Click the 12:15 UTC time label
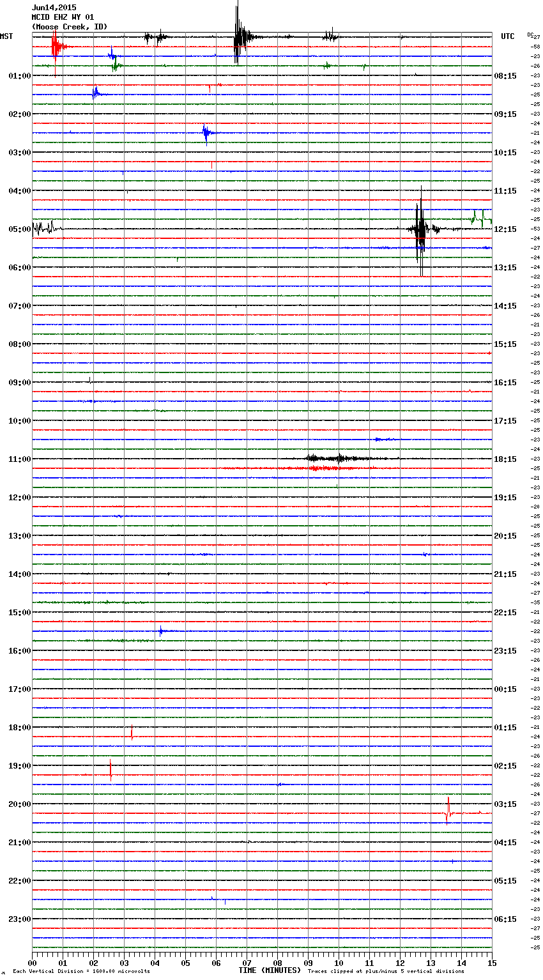543x980 pixels. tap(505, 229)
